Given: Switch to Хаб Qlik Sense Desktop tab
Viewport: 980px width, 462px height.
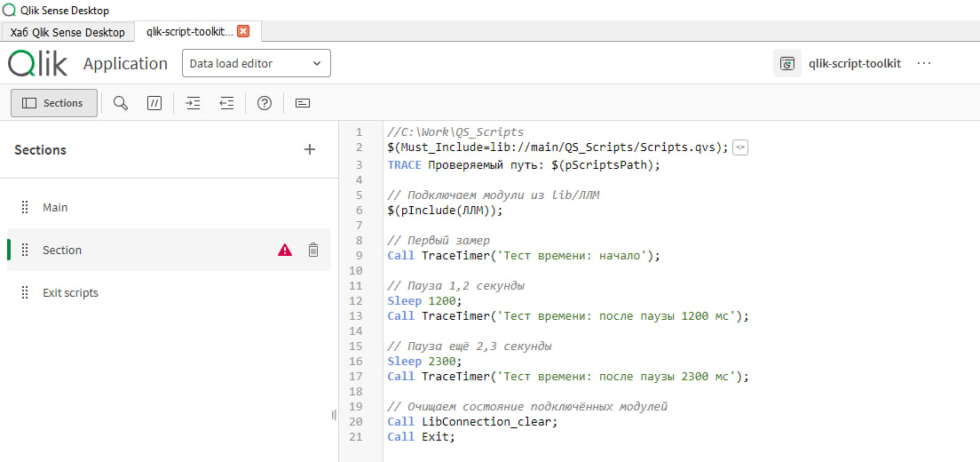Looking at the screenshot, I should click(x=67, y=32).
